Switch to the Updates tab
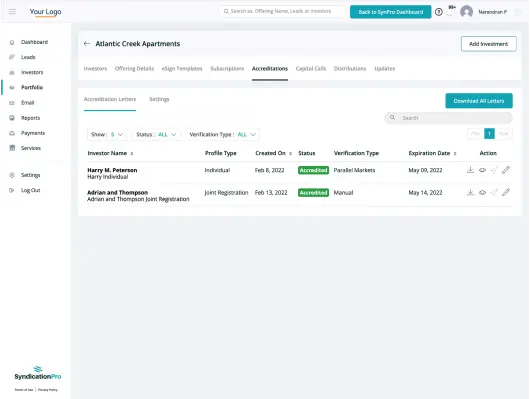This screenshot has height=399, width=530. tap(385, 69)
